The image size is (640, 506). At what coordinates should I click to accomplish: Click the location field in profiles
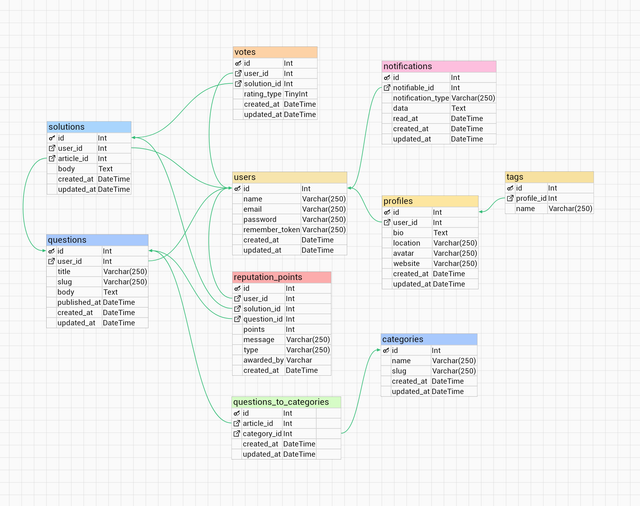coord(430,243)
